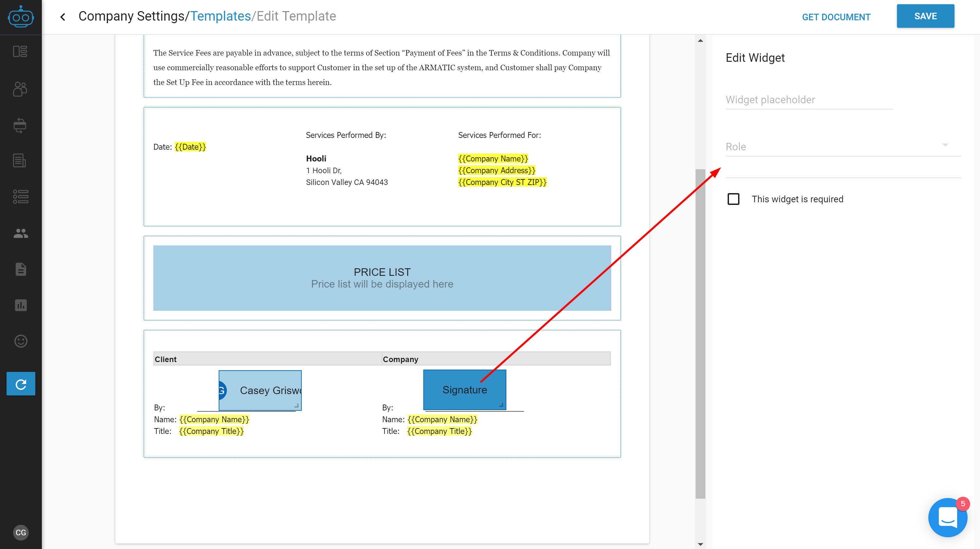Screen dimensions: 980x549
Task: Select the Casey Griswold signer widget
Action: pyautogui.click(x=260, y=391)
